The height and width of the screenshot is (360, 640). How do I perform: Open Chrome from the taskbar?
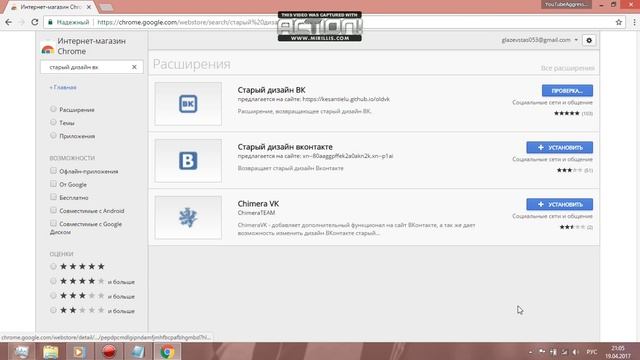(x=167, y=351)
